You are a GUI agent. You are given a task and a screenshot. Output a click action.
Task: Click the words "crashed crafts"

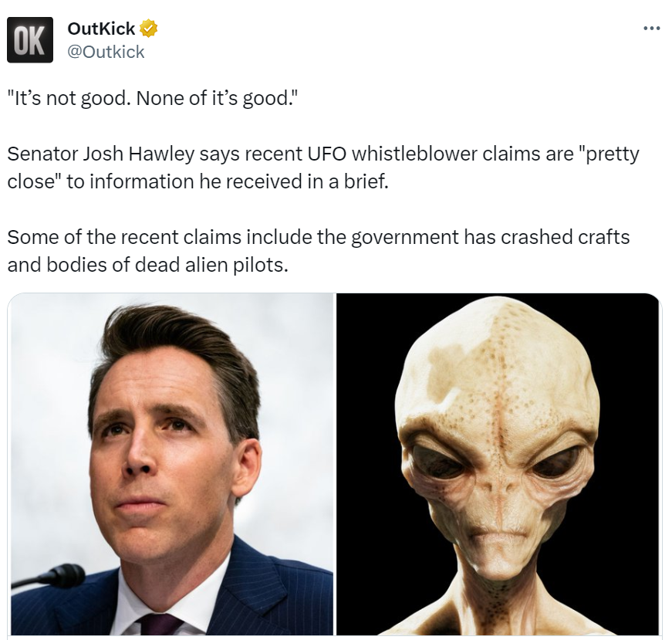(565, 237)
